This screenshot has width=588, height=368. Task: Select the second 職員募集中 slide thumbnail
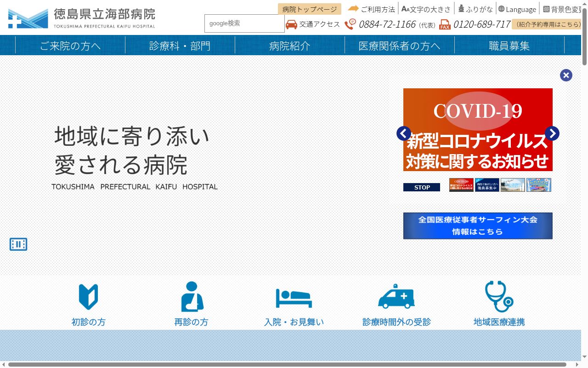pos(487,185)
